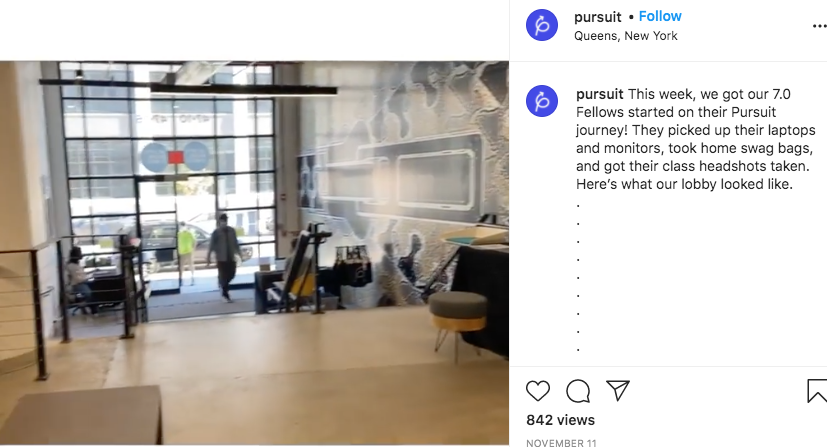Save post with bookmark icon
Screen dimensions: 827x447
tap(817, 391)
